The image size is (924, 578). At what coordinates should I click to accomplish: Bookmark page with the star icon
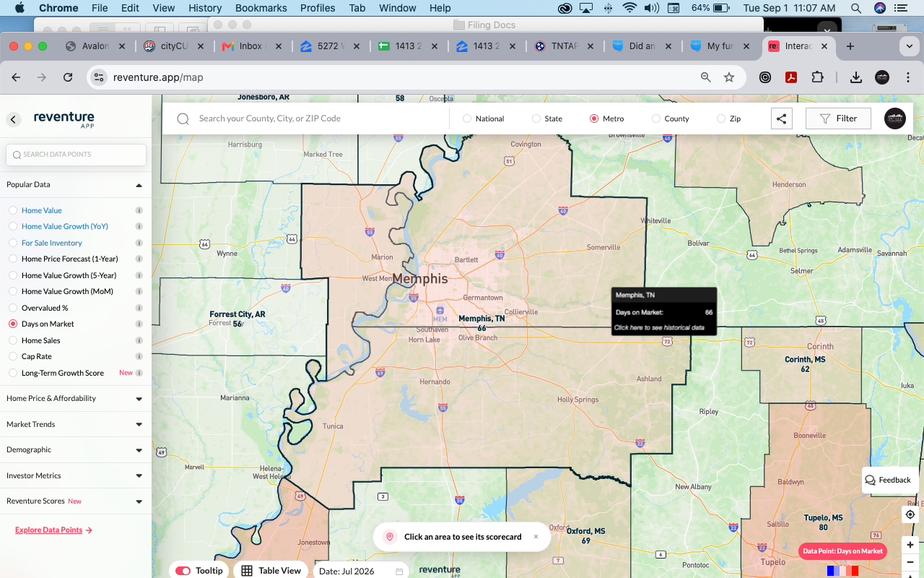729,77
